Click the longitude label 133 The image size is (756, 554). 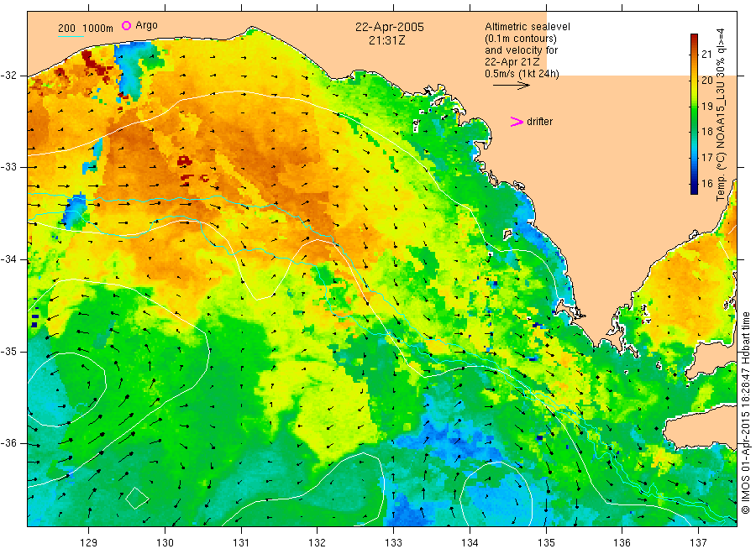tap(393, 543)
